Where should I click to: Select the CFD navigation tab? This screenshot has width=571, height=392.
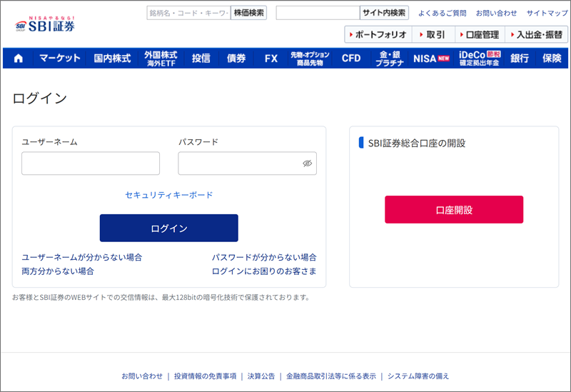click(351, 59)
